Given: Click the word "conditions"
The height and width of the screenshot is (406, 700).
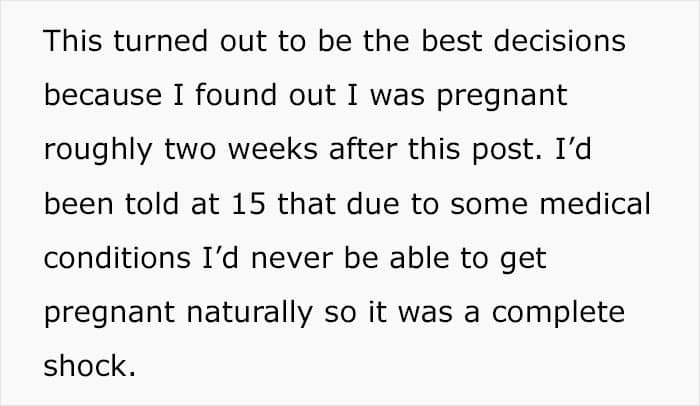Looking at the screenshot, I should (x=117, y=258).
